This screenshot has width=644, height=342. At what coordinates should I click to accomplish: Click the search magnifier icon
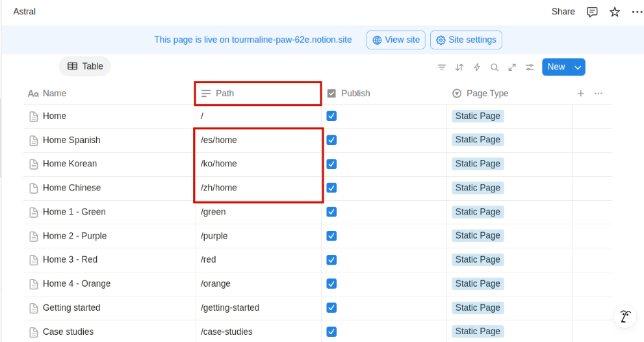pyautogui.click(x=495, y=68)
